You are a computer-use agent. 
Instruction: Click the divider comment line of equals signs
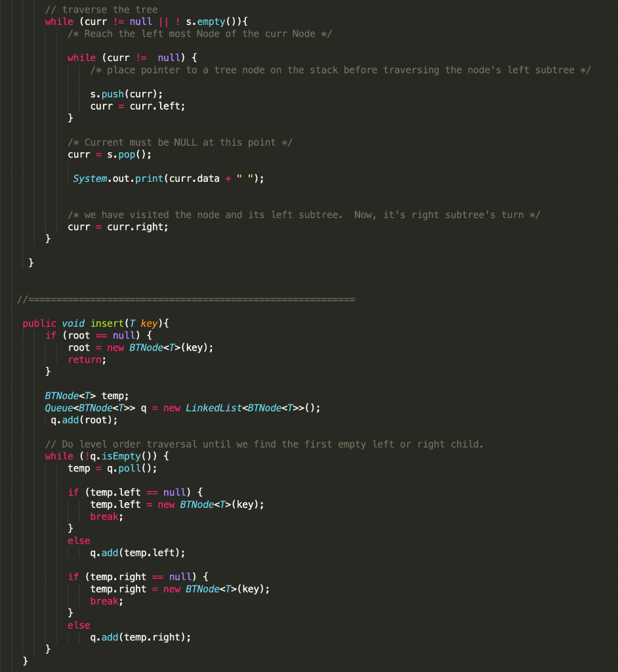click(184, 299)
